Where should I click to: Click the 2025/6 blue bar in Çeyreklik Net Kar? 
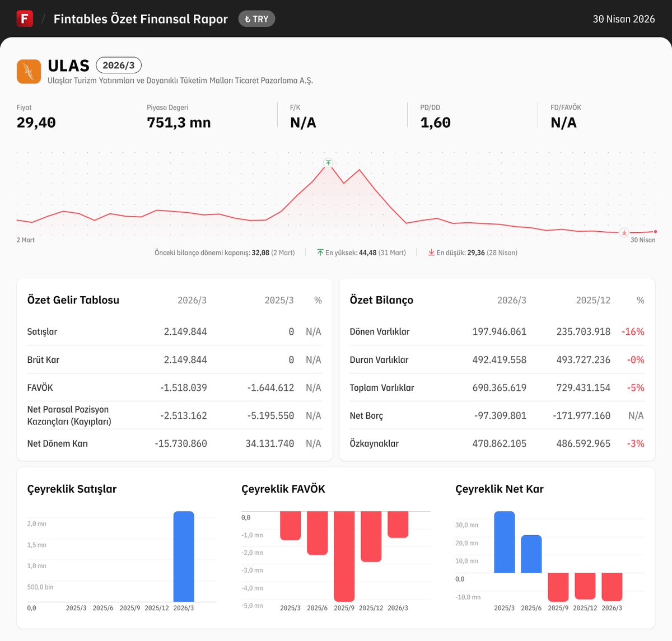click(531, 554)
